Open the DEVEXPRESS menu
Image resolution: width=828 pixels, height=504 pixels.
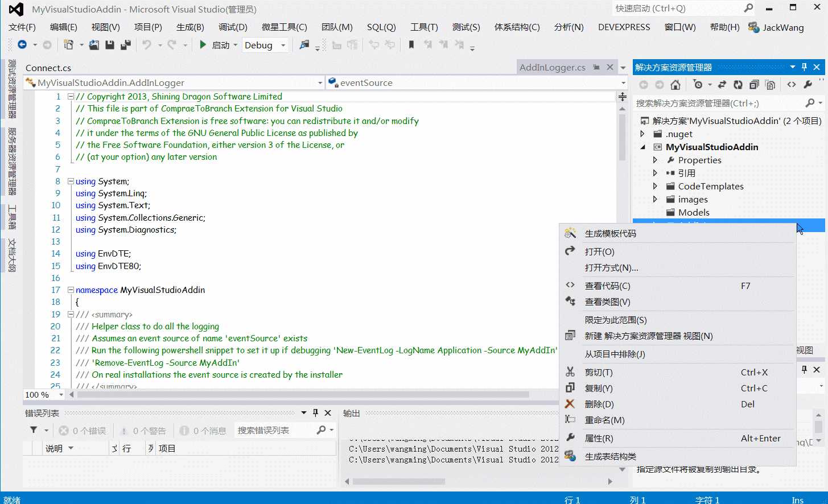[624, 27]
